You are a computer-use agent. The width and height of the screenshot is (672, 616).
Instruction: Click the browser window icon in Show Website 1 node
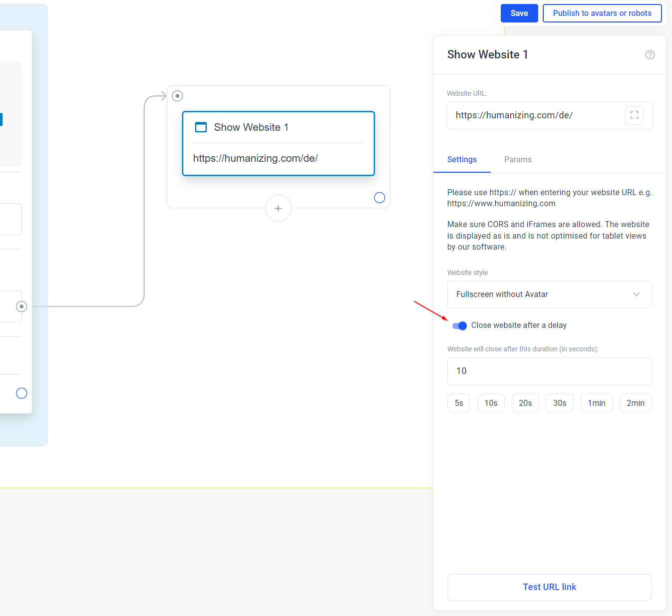[201, 127]
